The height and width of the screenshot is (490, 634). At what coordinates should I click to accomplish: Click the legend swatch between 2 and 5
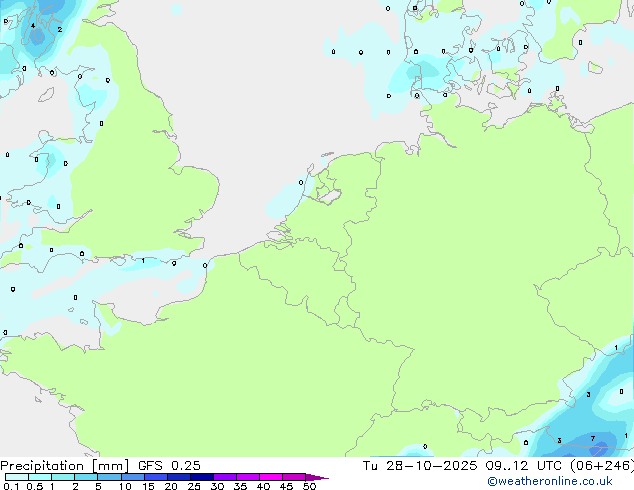[x=86, y=477]
